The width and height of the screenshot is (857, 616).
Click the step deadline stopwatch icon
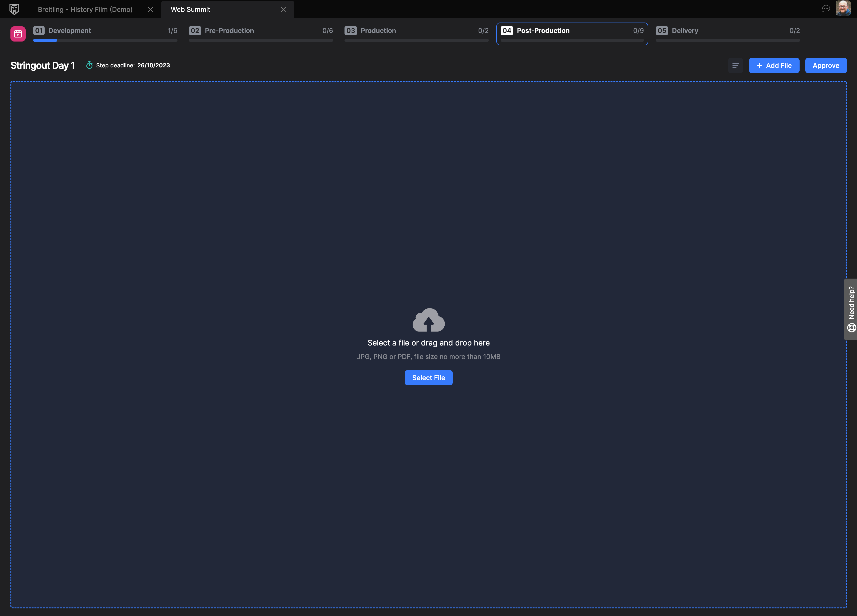click(89, 65)
